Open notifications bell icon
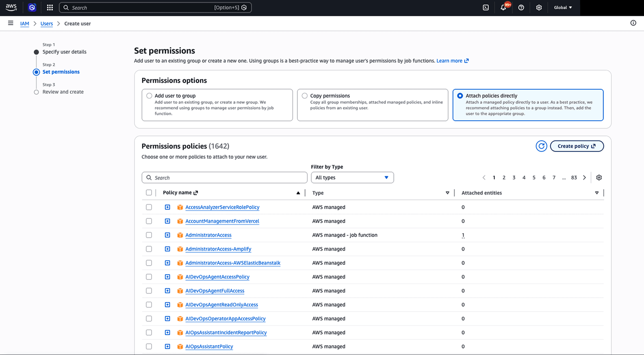Viewport: 644px width, 355px height. point(503,7)
